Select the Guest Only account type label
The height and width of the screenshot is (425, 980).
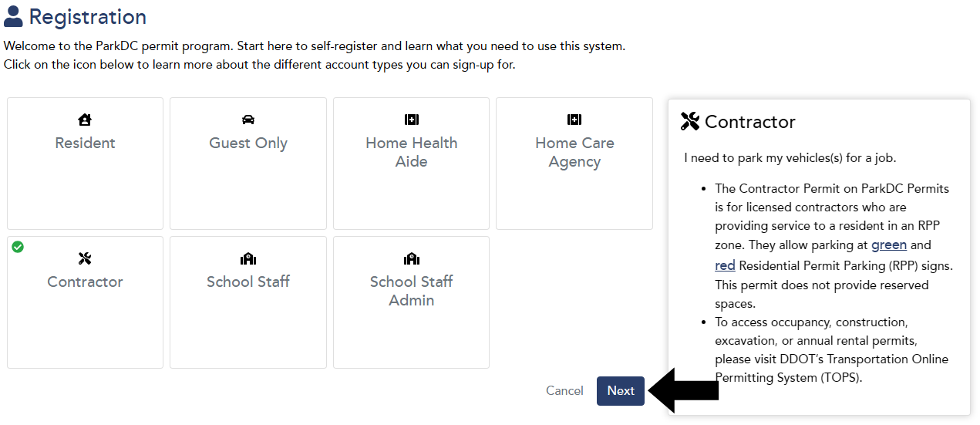click(x=248, y=143)
